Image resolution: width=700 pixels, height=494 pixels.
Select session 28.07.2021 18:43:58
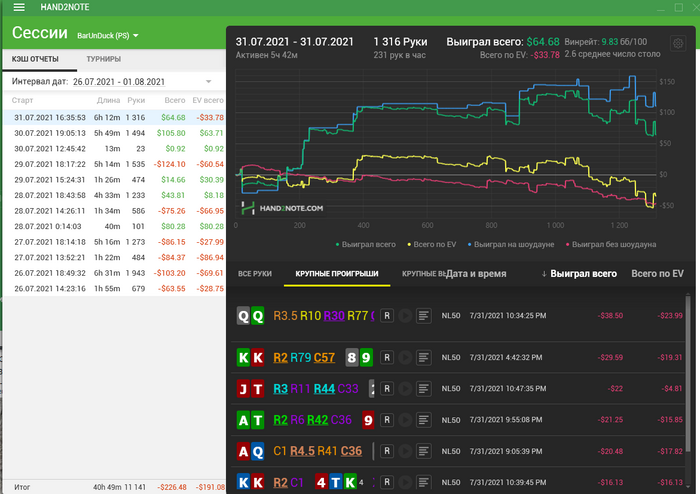(x=114, y=195)
